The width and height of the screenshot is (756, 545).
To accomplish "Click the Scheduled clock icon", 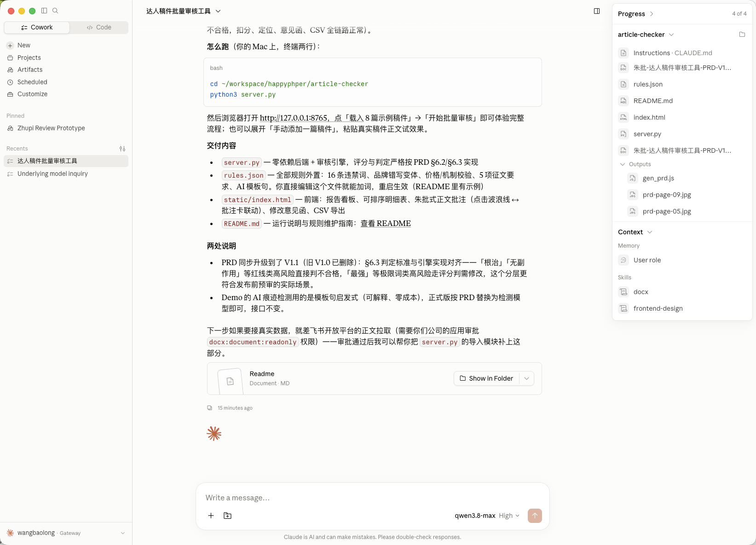I will coord(10,82).
